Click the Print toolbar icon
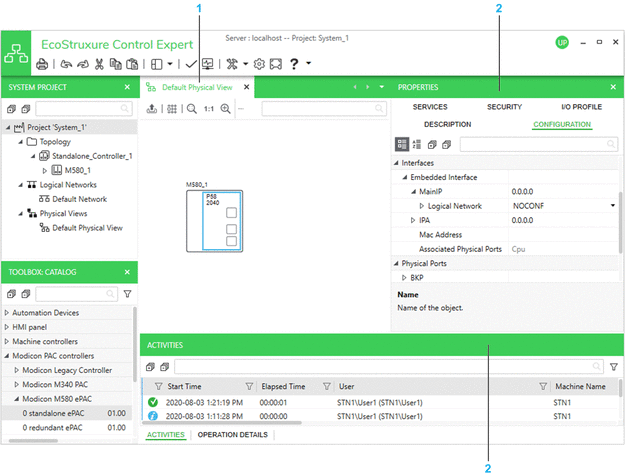 pos(42,64)
